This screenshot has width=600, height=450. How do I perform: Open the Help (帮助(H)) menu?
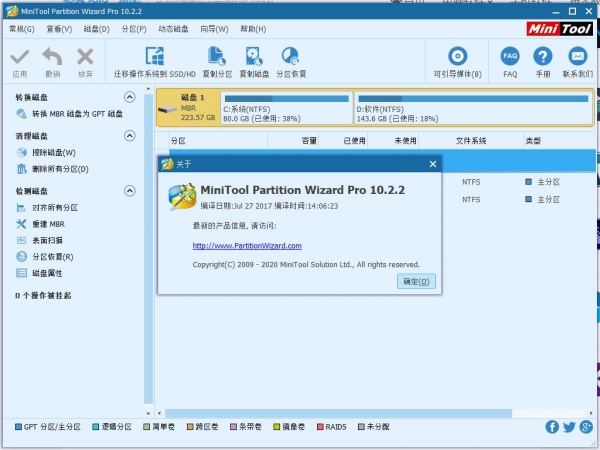253,29
